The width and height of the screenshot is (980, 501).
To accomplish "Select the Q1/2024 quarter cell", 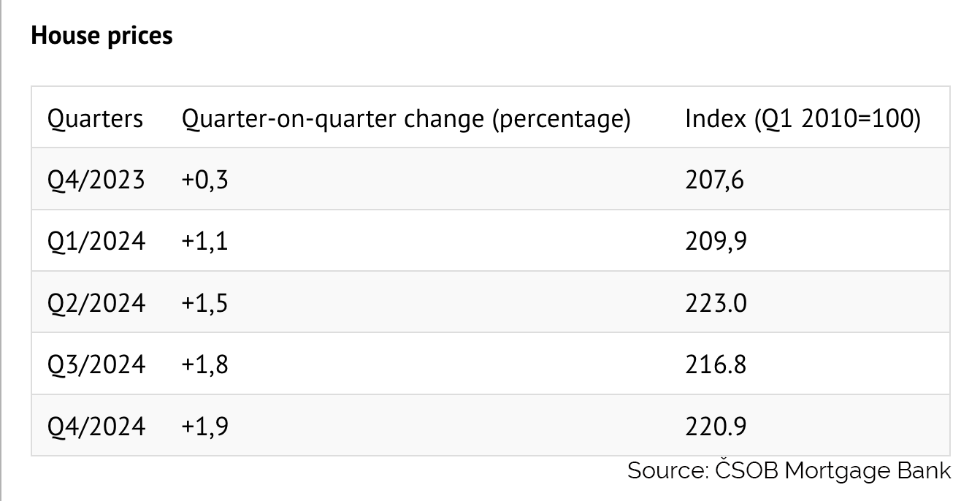I will coord(96,241).
